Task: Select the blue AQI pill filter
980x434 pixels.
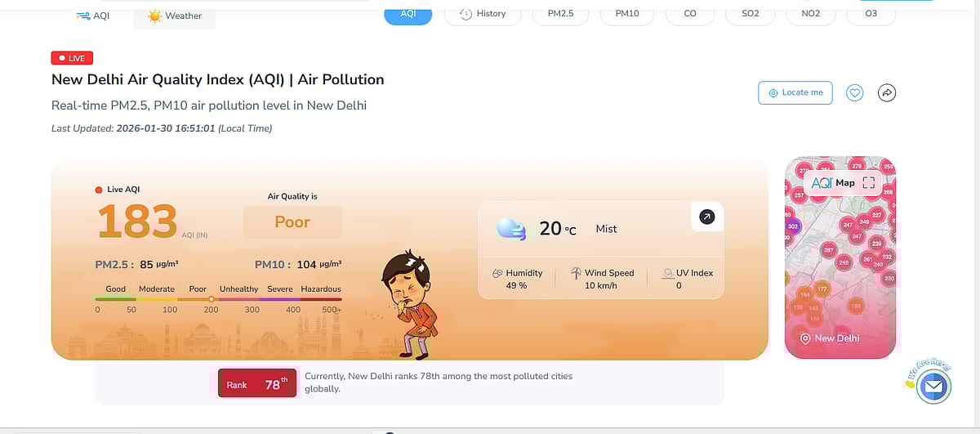Action: tap(408, 14)
